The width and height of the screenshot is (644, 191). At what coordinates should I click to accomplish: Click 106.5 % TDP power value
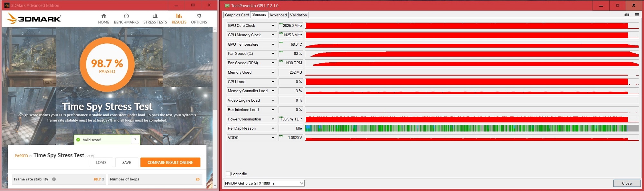pyautogui.click(x=291, y=119)
